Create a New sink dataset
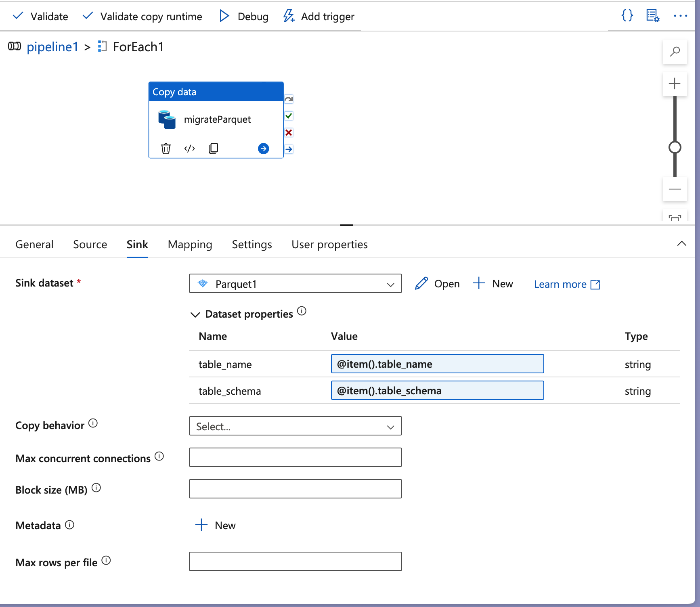 pos(493,284)
